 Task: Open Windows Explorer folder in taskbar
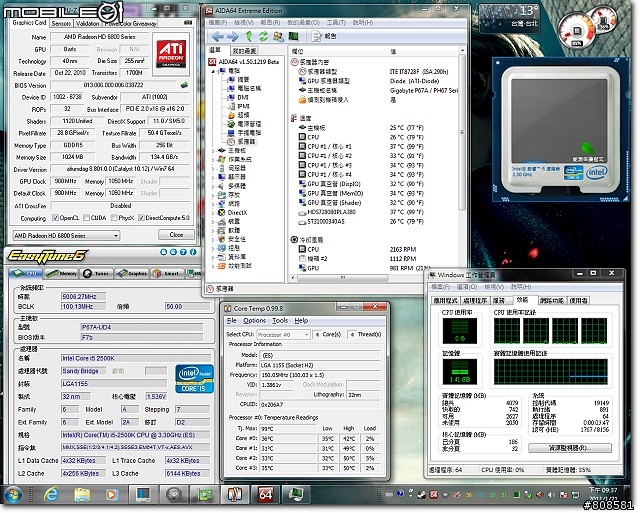[82, 494]
